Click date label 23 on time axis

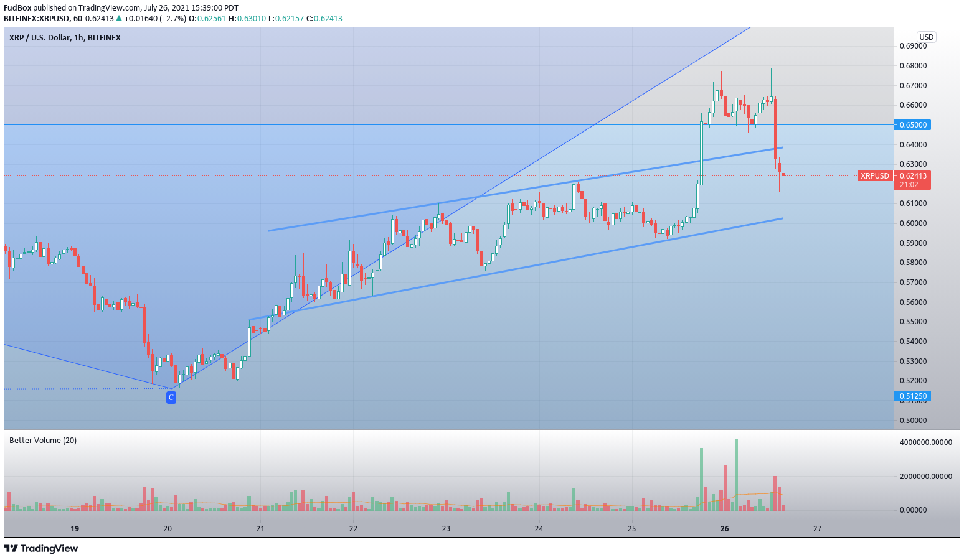pyautogui.click(x=446, y=529)
